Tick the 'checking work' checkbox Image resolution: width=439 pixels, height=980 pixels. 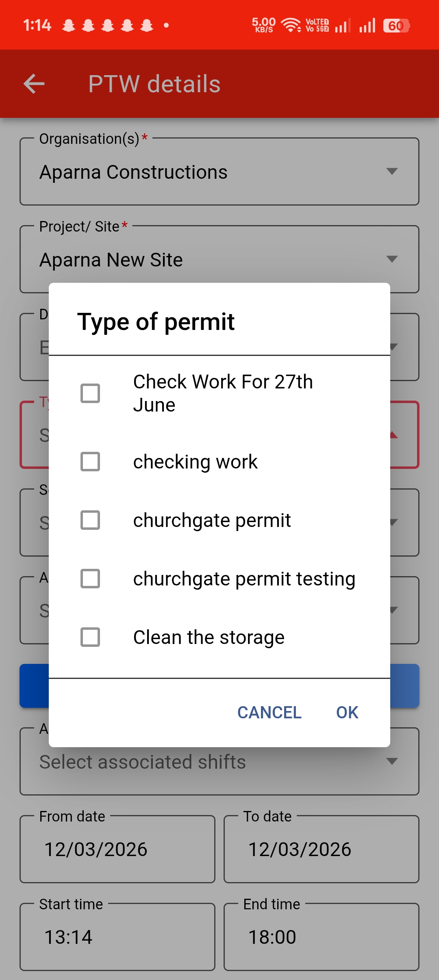(x=90, y=462)
